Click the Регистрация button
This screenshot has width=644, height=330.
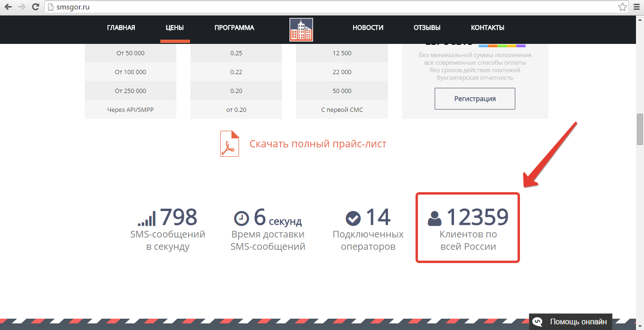(x=475, y=99)
